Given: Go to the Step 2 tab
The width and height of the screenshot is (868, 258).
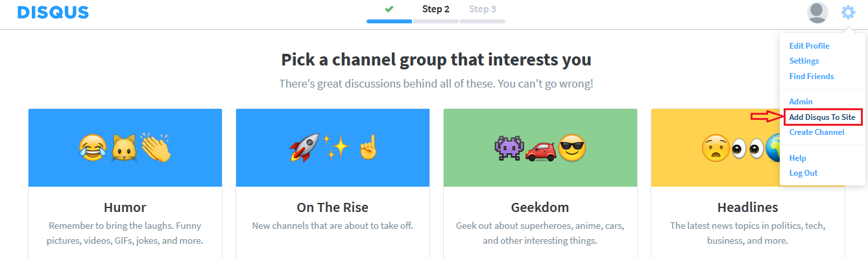Looking at the screenshot, I should pos(436,9).
